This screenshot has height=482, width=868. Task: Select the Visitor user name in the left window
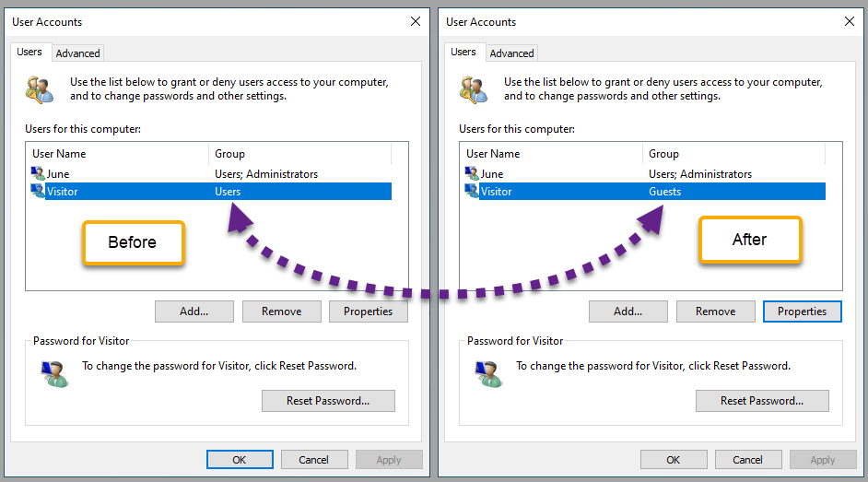62,192
